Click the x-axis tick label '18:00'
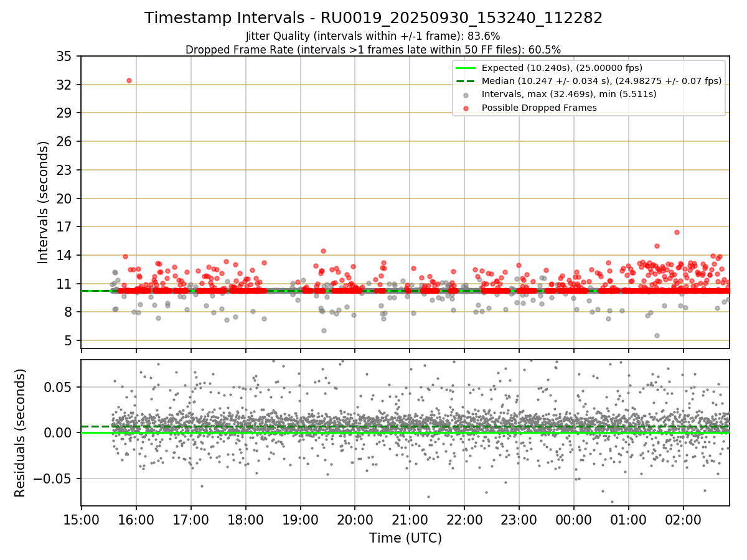The image size is (747, 560). [245, 519]
